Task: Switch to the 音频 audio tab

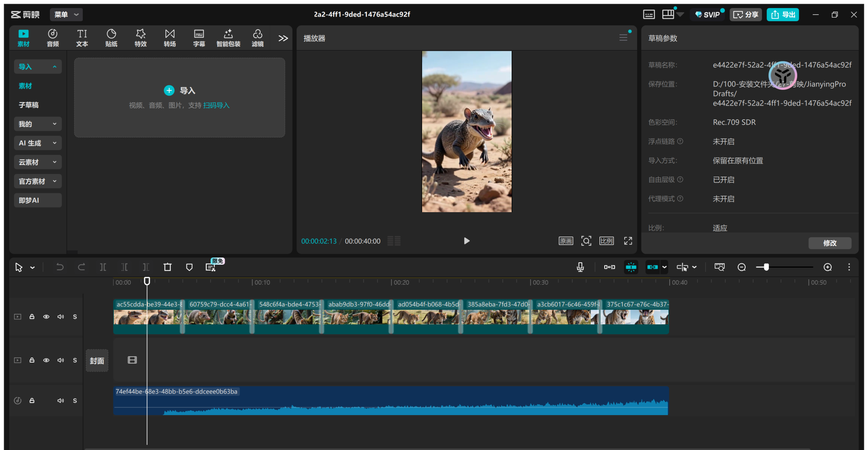Action: click(53, 38)
